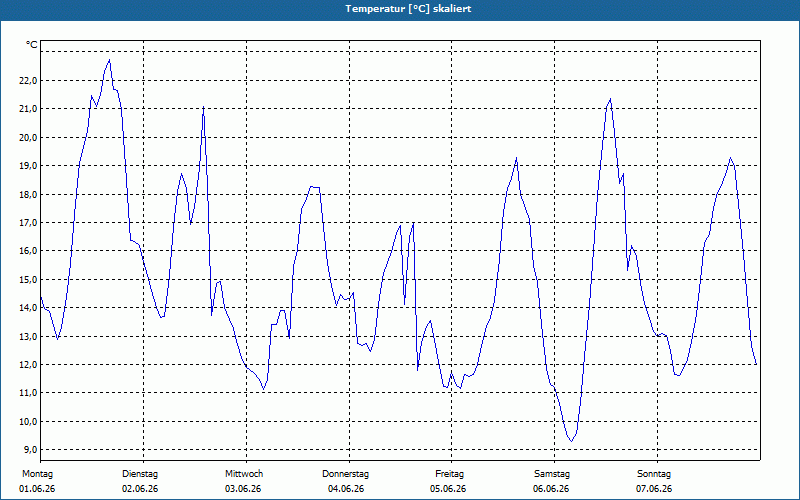800x500 pixels.
Task: Click the °C unit label on axis
Action: pos(32,45)
